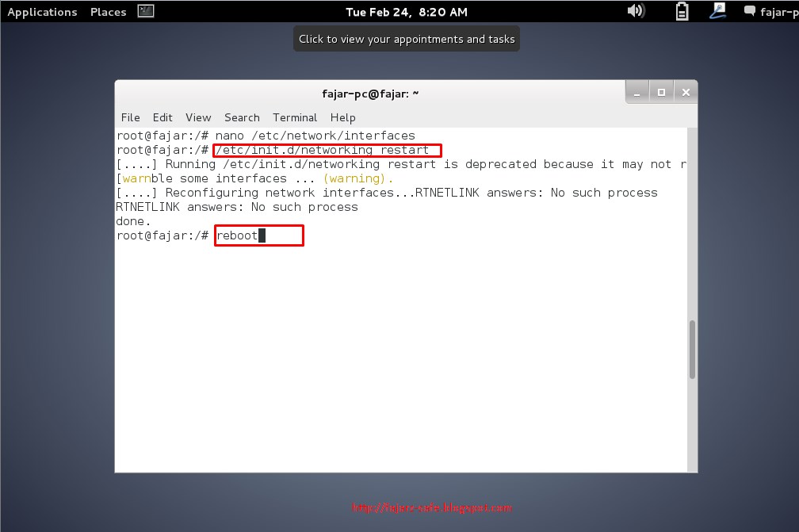
Task: Click the 'Reconfiguring network interfaces' line
Action: (387, 193)
